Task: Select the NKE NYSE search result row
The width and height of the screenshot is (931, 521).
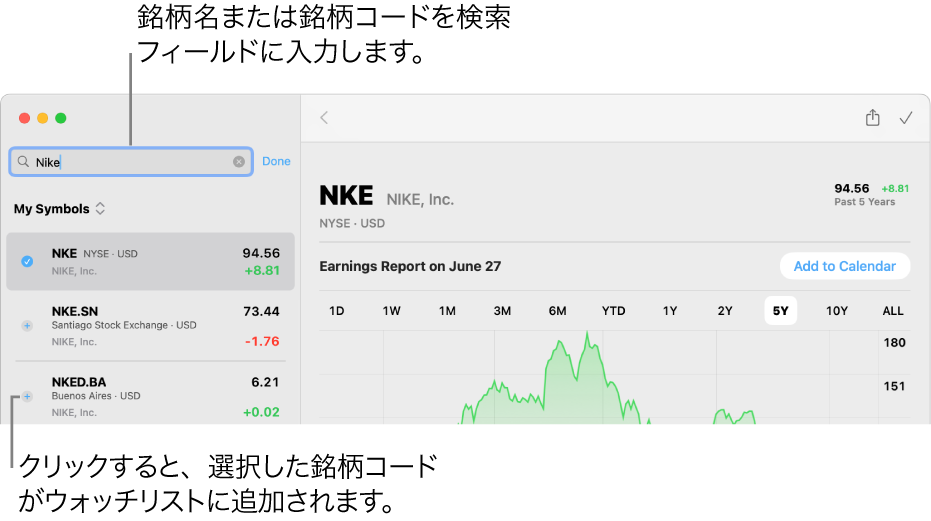Action: pos(150,261)
